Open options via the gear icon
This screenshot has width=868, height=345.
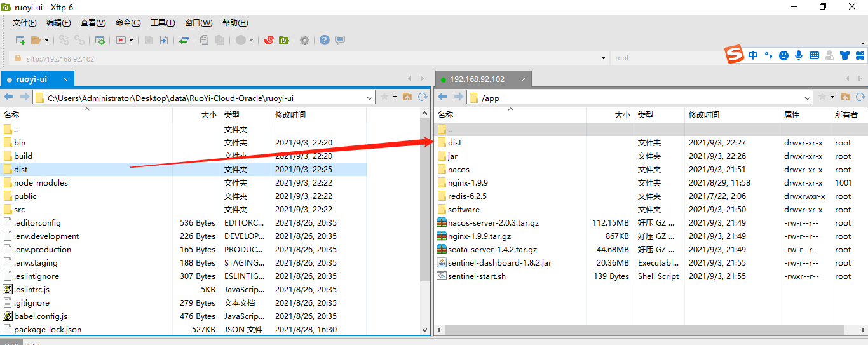pyautogui.click(x=304, y=40)
